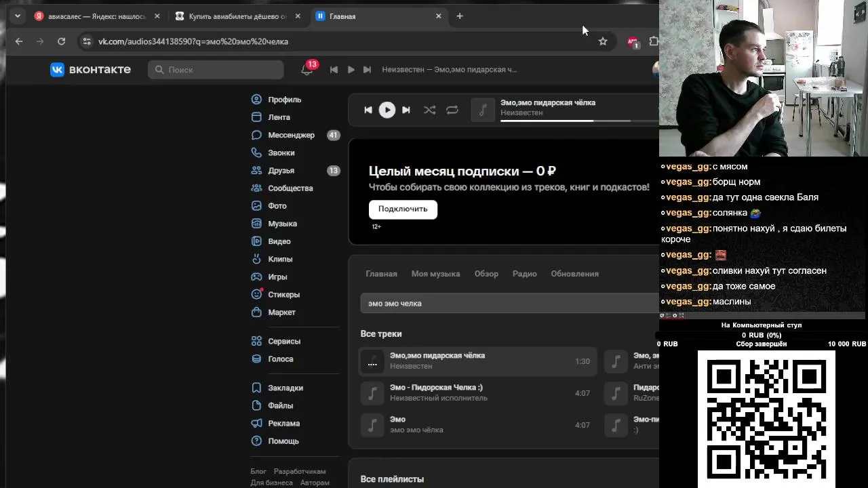The width and height of the screenshot is (868, 488).
Task: Click the VK search field
Action: click(x=216, y=70)
